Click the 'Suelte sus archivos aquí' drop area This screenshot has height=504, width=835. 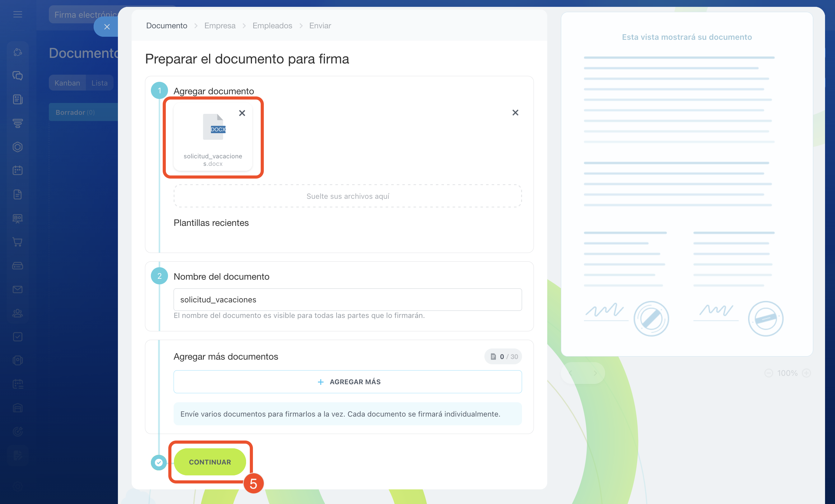[348, 196]
